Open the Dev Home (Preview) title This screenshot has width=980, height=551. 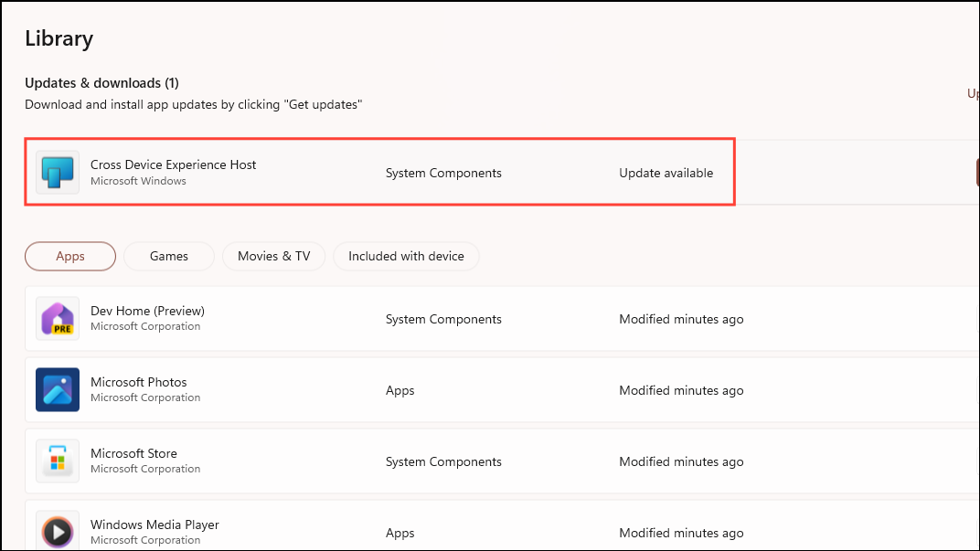coord(147,312)
